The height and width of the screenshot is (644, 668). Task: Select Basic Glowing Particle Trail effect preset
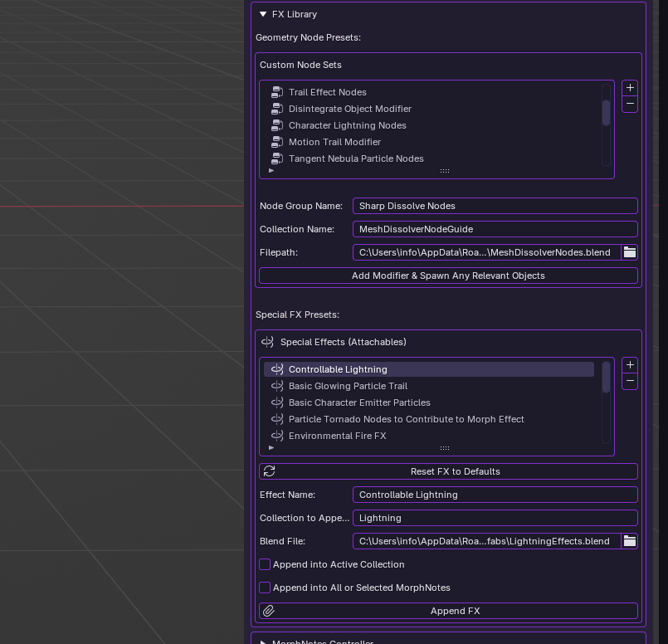coord(349,386)
